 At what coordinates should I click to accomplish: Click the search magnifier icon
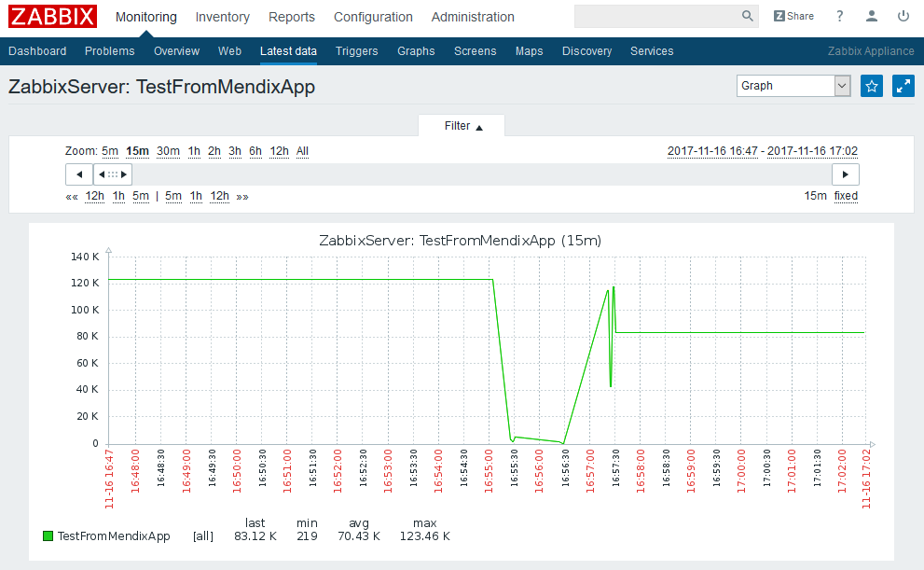pos(748,17)
